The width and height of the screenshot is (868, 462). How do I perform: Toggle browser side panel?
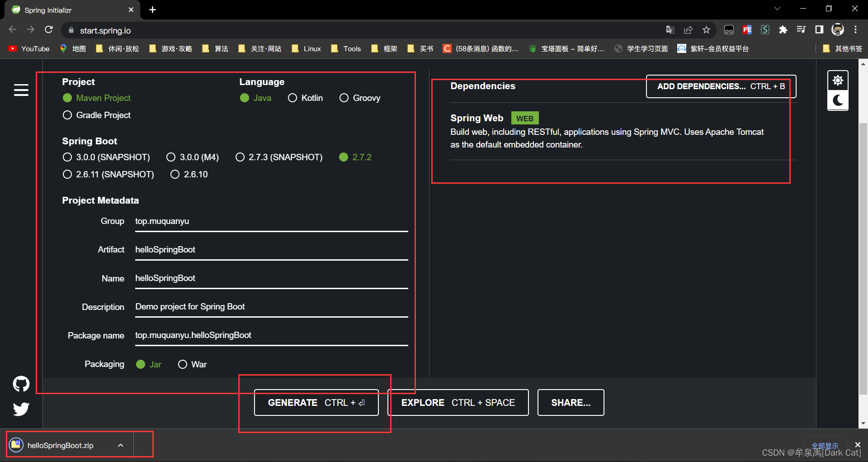pos(819,30)
